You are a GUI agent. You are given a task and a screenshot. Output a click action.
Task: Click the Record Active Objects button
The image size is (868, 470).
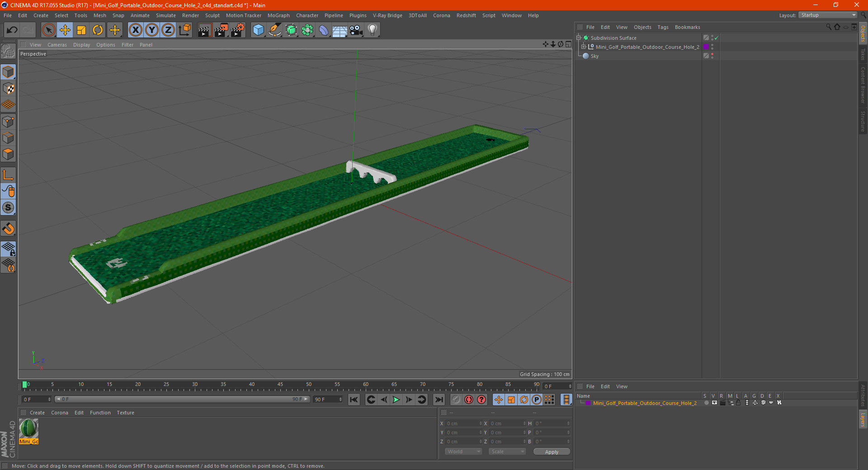coord(456,399)
